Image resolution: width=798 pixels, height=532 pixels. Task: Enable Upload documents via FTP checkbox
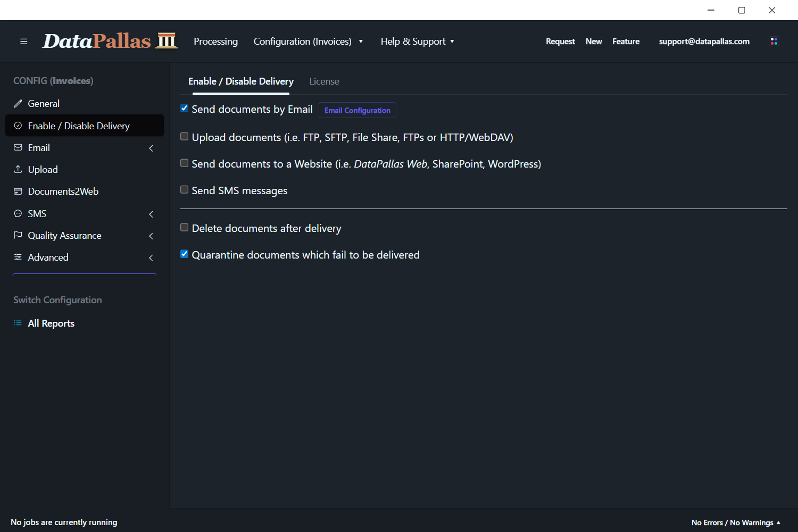point(185,137)
